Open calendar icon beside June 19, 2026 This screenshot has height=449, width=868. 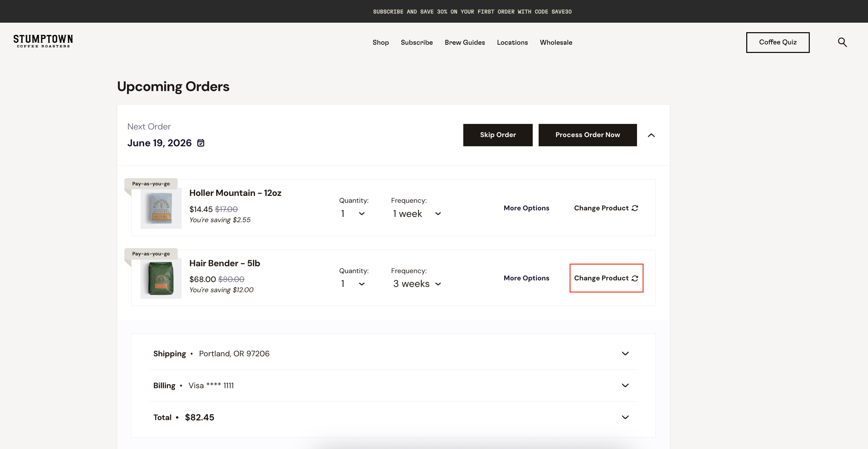[200, 143]
